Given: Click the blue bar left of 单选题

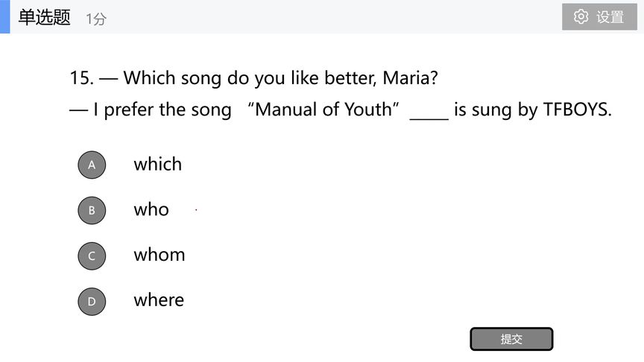Looking at the screenshot, I should point(4,16).
